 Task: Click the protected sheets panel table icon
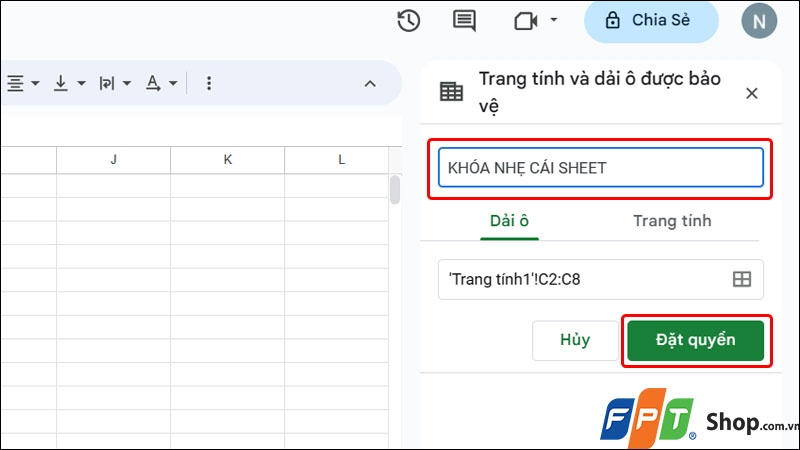[x=452, y=92]
